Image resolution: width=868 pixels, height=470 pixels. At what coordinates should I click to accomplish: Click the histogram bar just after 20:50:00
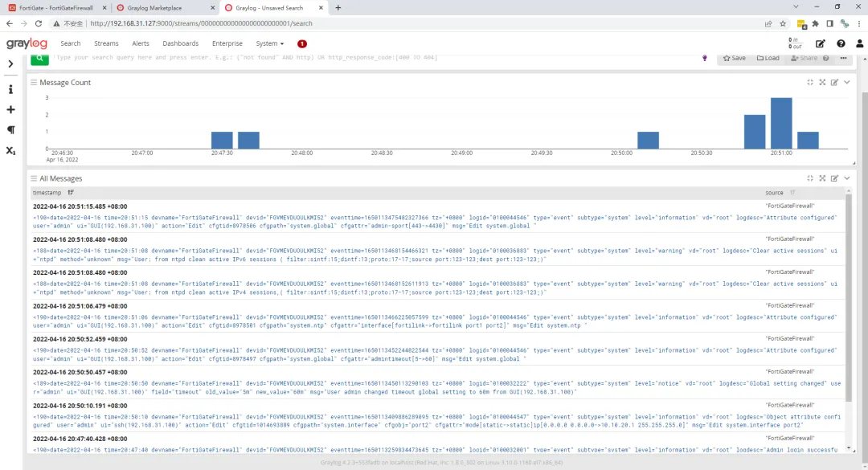tap(649, 140)
